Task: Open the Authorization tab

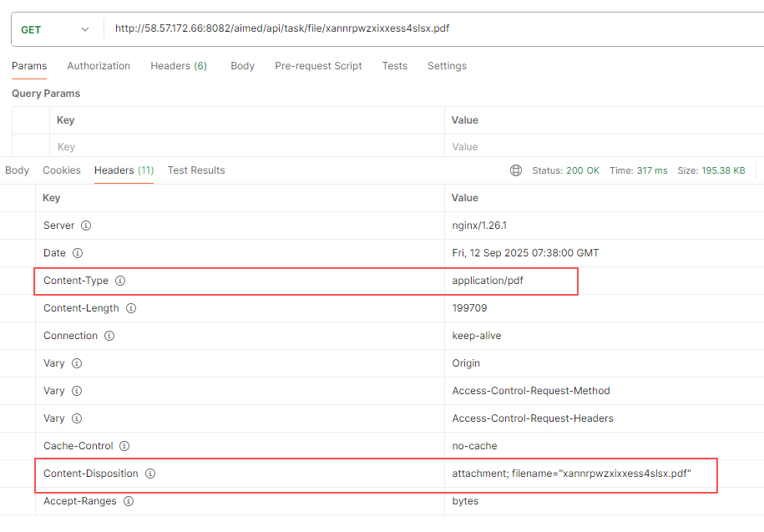Action: 99,66
